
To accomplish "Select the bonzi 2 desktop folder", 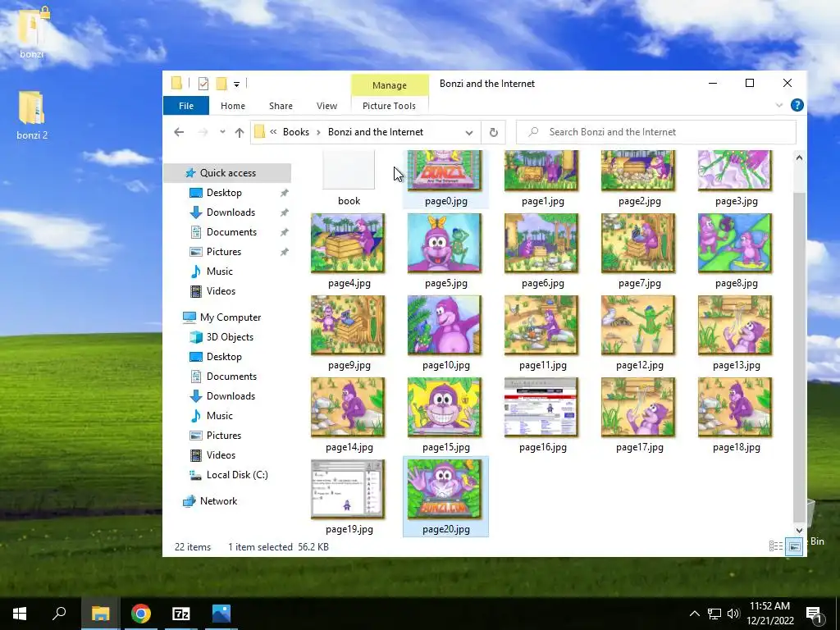I will [x=32, y=115].
